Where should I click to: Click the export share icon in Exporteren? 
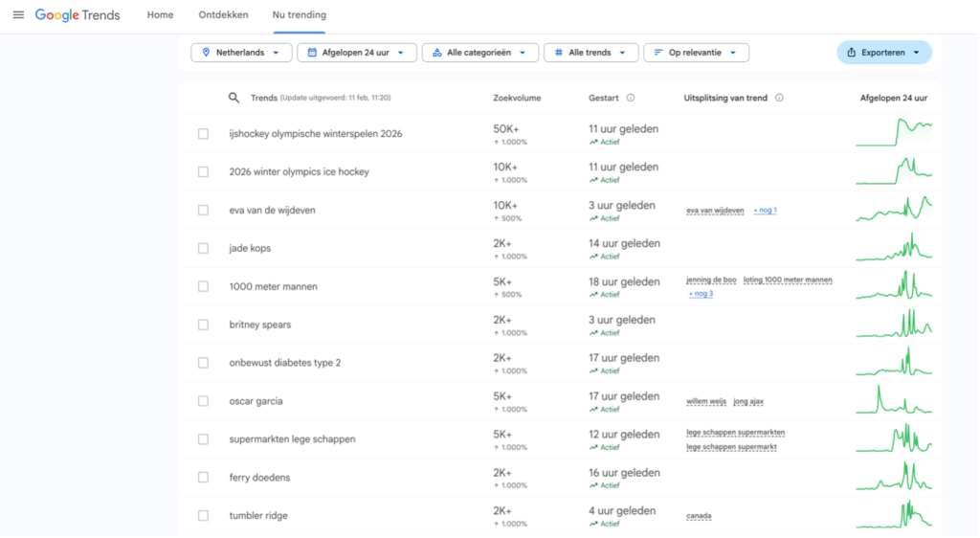(851, 53)
